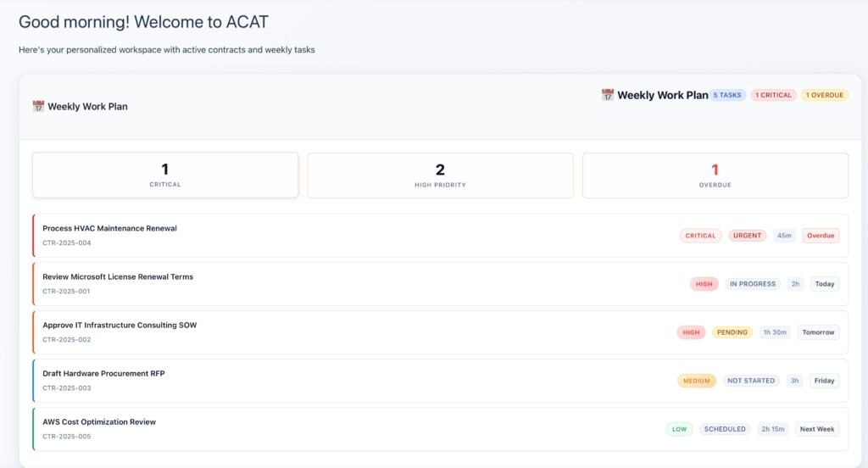This screenshot has height=468, width=868.
Task: Click the Medium priority badge
Action: 697,381
